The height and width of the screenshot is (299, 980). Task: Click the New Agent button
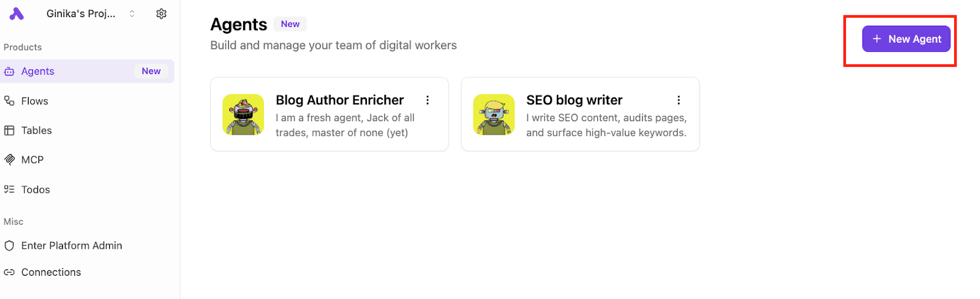click(x=906, y=39)
